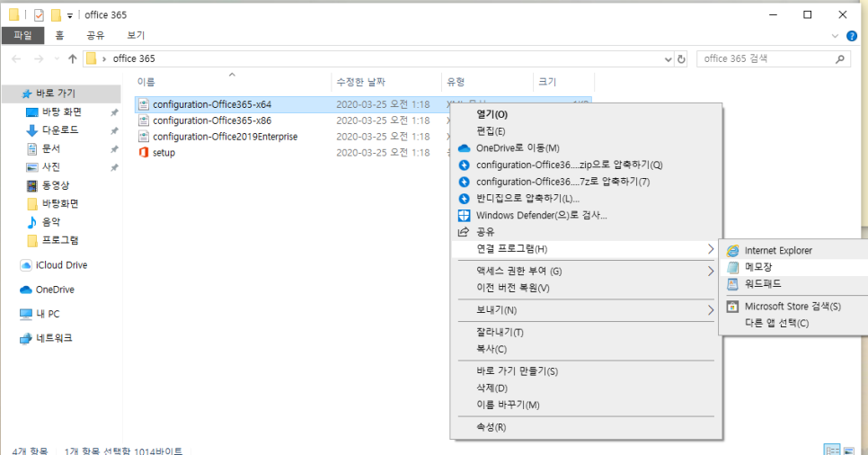Screen dimensions: 868x455
Task: Choose 다른 앱 선택(C) in submenu
Action: (x=793, y=323)
